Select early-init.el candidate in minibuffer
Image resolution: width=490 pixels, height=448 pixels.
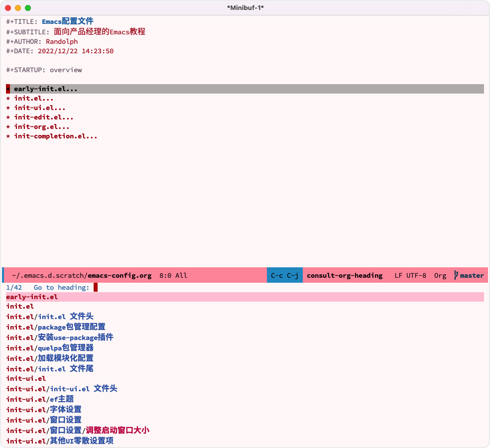pos(245,297)
